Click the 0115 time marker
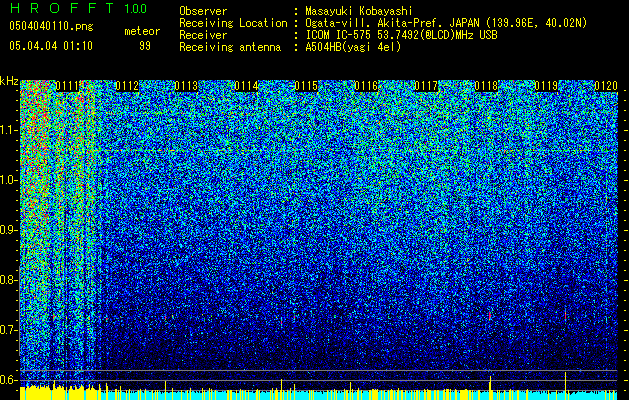Viewport: 629px width, 400px height. click(306, 86)
